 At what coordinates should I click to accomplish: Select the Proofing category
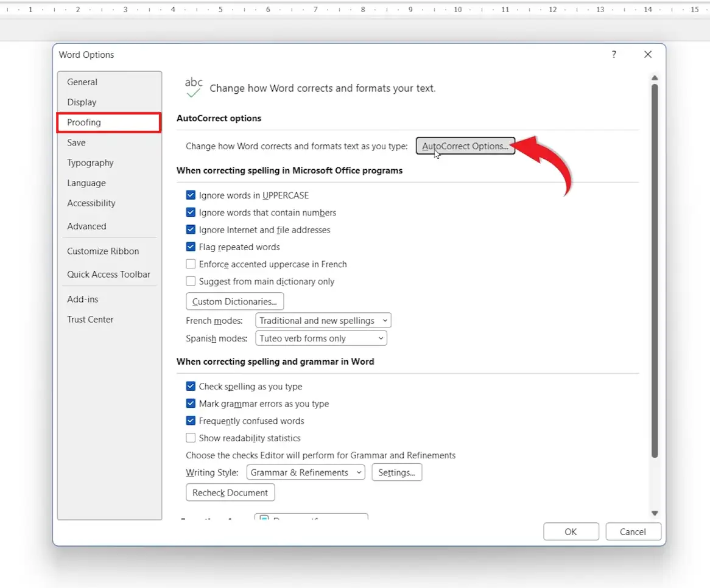tap(109, 122)
